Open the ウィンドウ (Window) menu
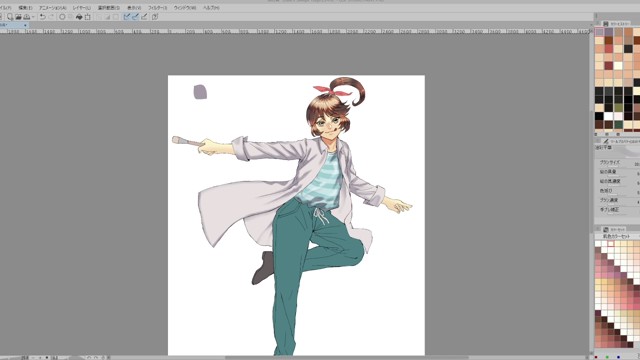640x360 pixels. [185, 8]
